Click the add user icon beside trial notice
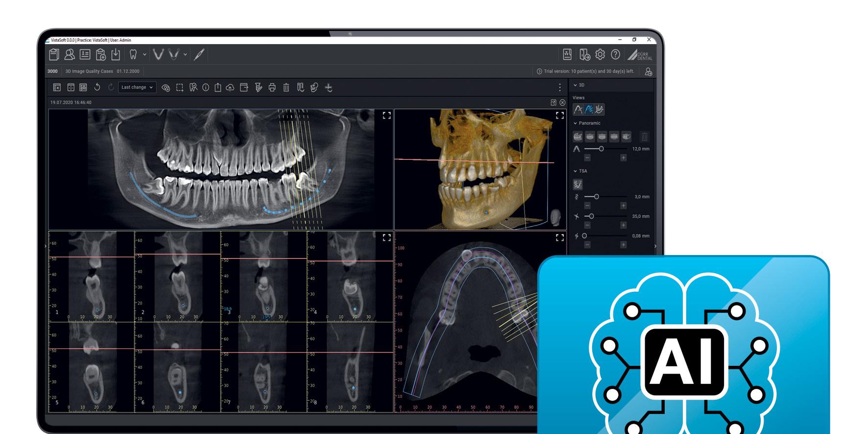The image size is (868, 434). tap(649, 72)
